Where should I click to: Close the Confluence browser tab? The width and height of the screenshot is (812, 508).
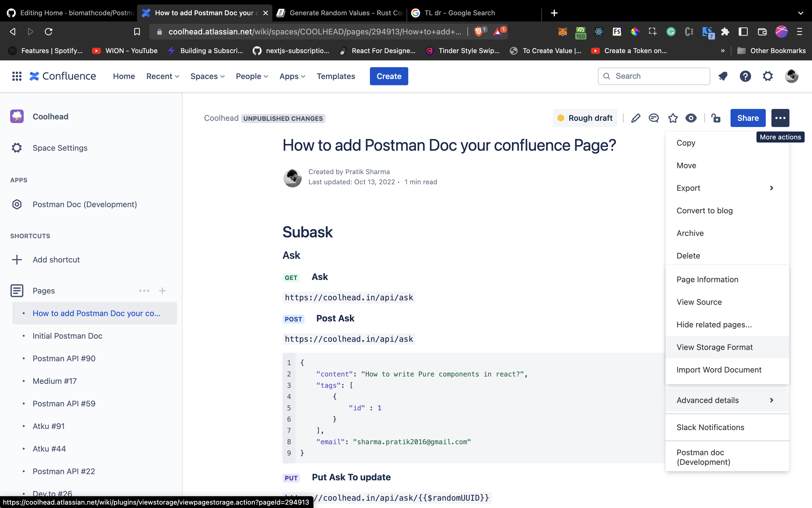click(265, 13)
